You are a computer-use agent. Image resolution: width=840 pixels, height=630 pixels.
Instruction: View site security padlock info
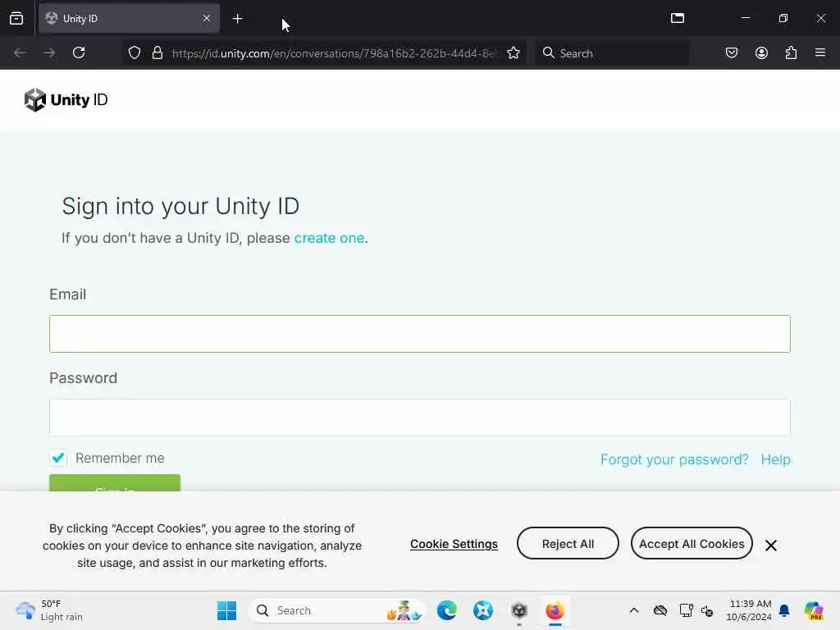click(157, 52)
